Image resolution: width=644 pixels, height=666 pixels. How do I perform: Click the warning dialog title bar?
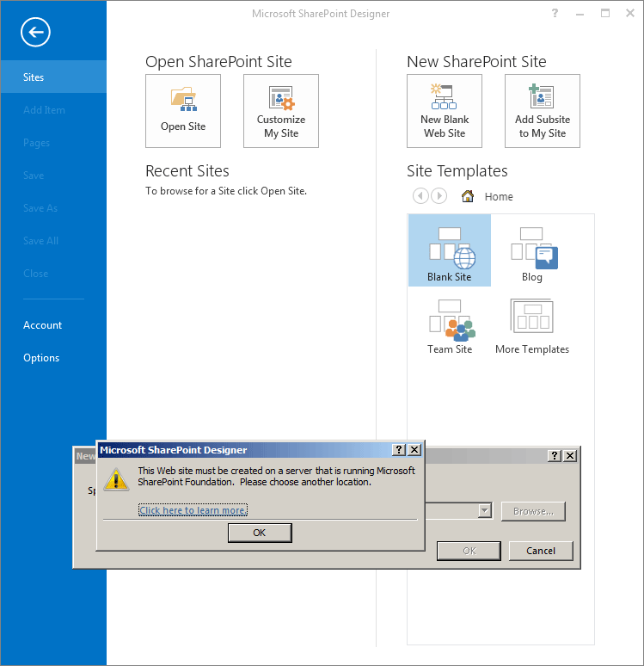244,450
